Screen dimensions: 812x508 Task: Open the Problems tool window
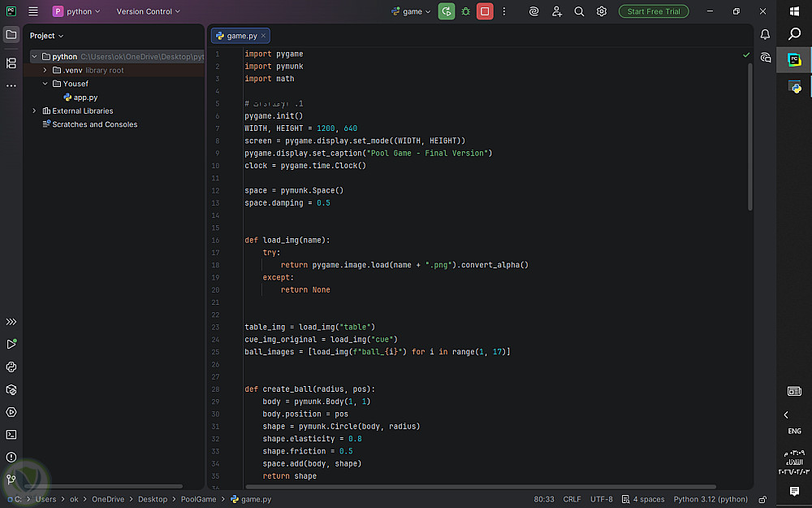pyautogui.click(x=11, y=458)
